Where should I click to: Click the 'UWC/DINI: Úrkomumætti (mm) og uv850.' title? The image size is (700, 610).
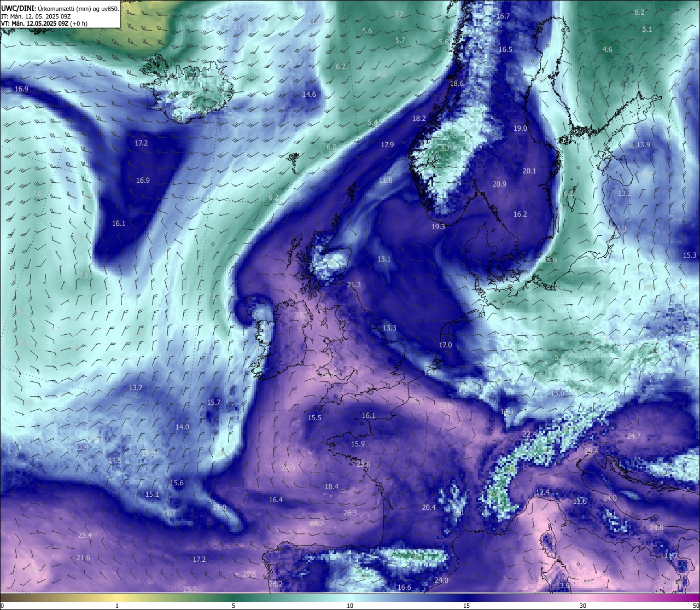tap(60, 8)
